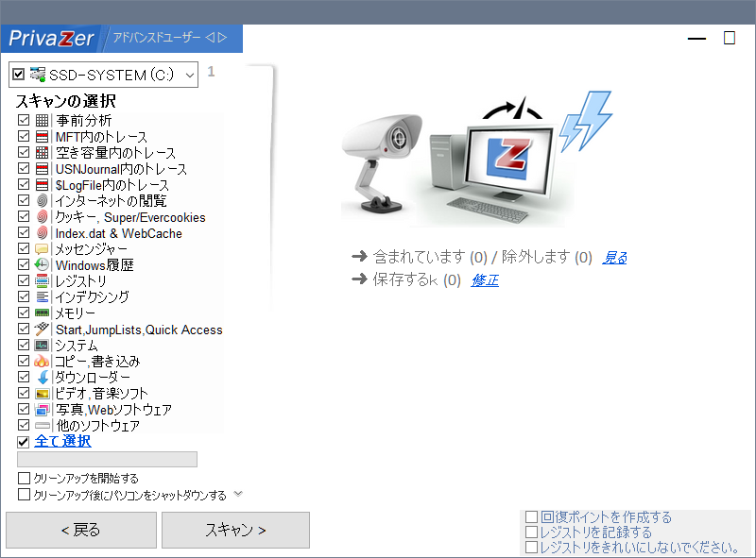The height and width of the screenshot is (558, 756).
Task: Click the Index.dat & WebCache icon
Action: click(42, 233)
